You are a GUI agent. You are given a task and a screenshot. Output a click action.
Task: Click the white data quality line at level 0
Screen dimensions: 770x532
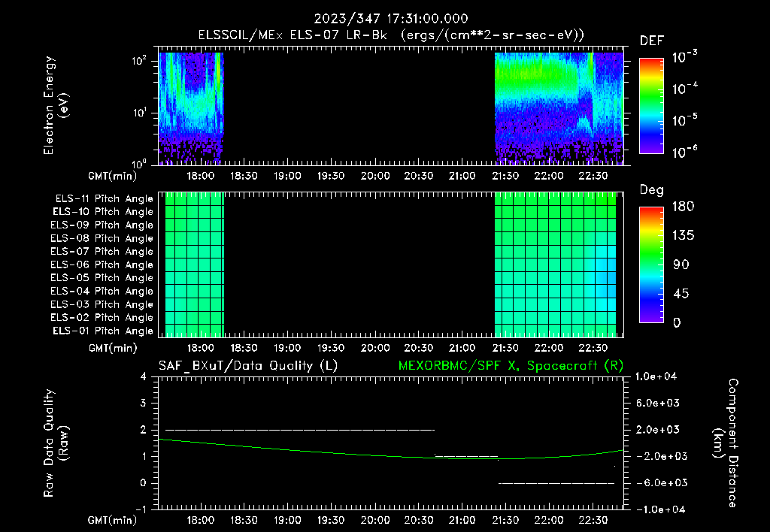[x=556, y=483]
